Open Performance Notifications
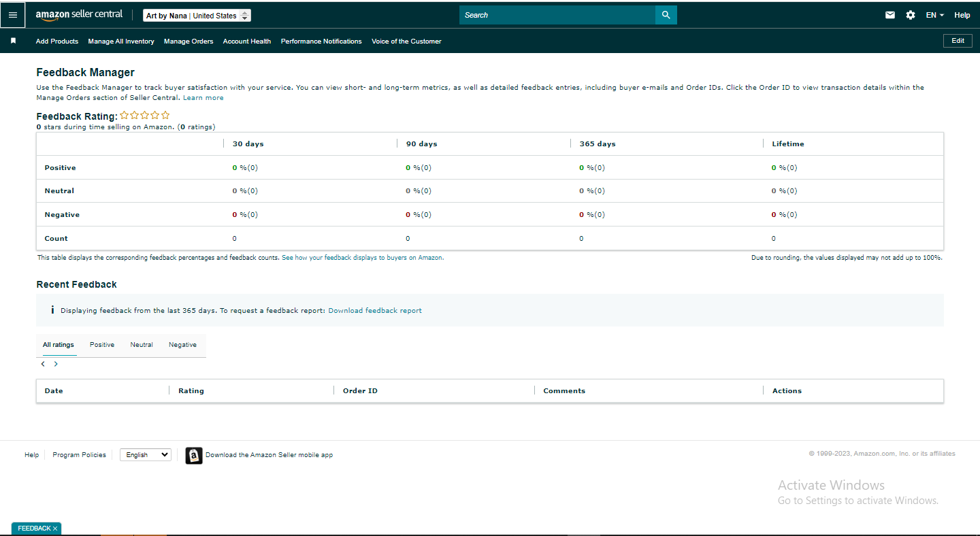Screen dimensions: 980x536 [321, 41]
